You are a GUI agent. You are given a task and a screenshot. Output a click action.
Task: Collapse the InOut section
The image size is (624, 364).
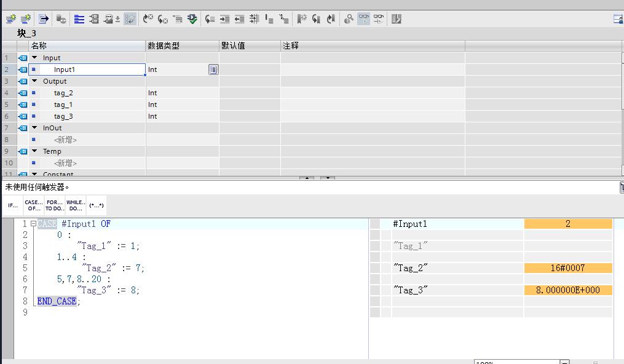tap(34, 128)
